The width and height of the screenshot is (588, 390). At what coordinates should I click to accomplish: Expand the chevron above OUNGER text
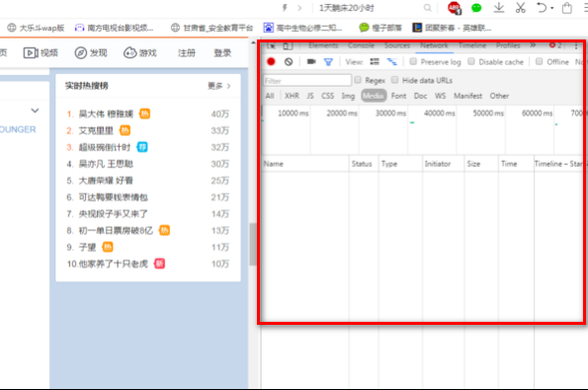tap(35, 111)
